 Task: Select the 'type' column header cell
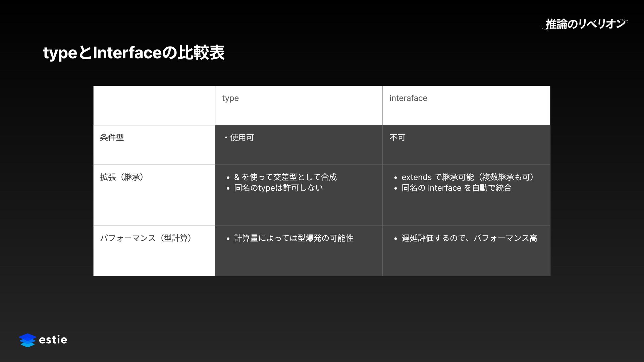pos(230,98)
